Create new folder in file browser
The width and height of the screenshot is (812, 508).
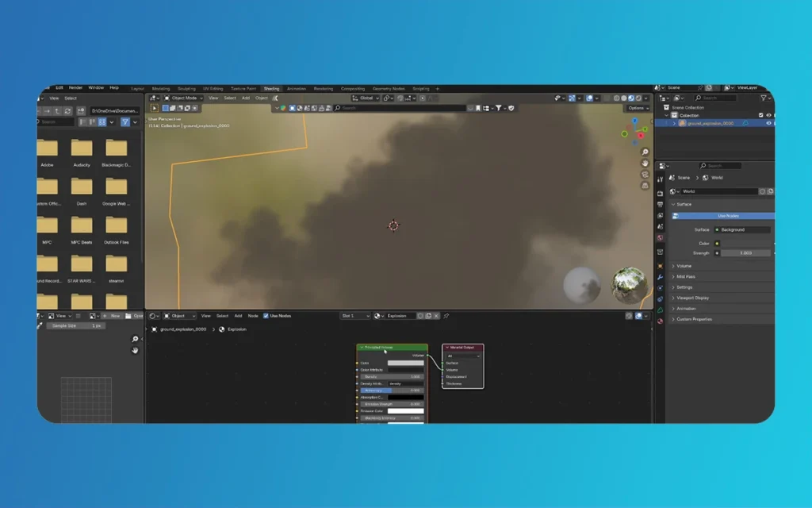81,111
